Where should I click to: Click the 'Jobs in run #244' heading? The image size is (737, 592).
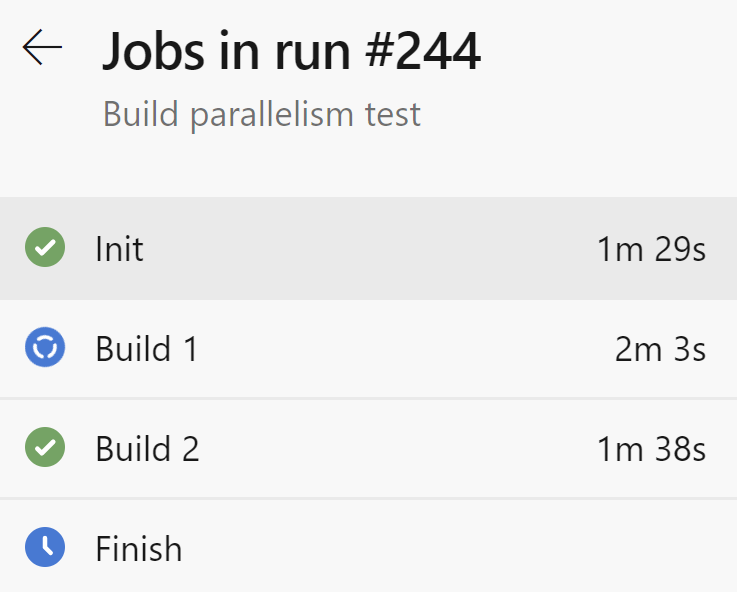coord(291,52)
